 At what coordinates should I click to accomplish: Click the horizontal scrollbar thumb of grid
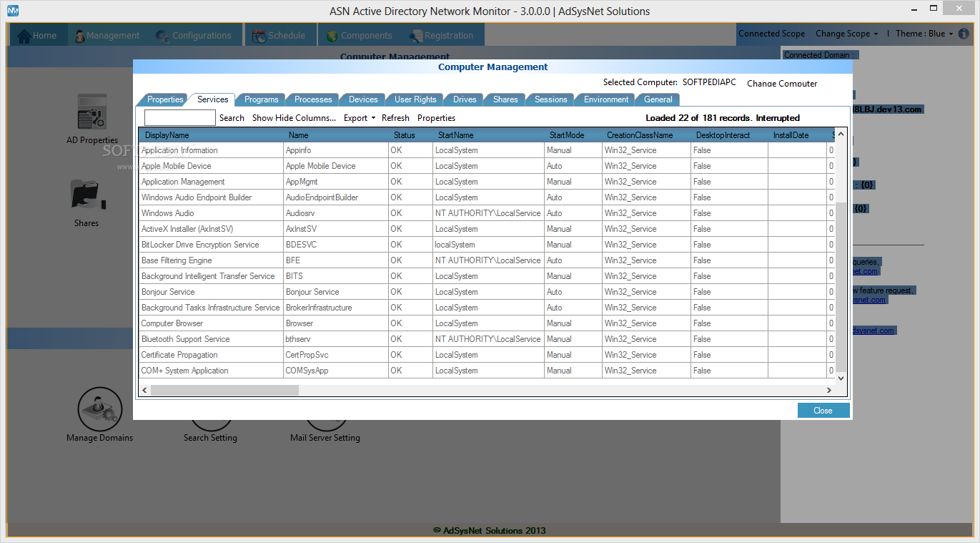pos(224,391)
